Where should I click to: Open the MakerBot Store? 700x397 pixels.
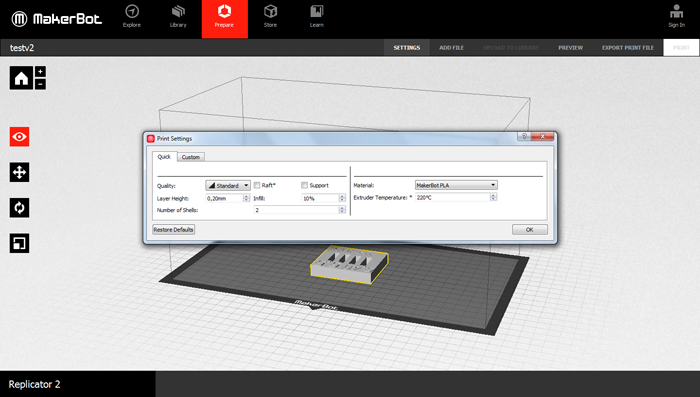[270, 16]
